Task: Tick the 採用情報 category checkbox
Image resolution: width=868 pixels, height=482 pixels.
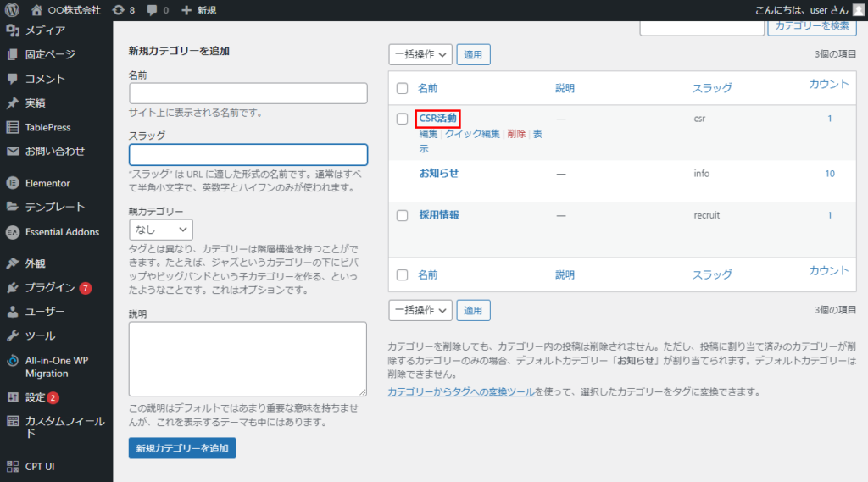Action: 403,215
